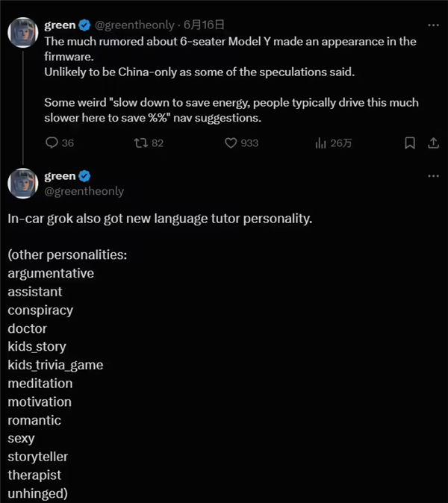Click "unhinged)" in the personalities list
The height and width of the screenshot is (503, 448).
click(x=37, y=493)
